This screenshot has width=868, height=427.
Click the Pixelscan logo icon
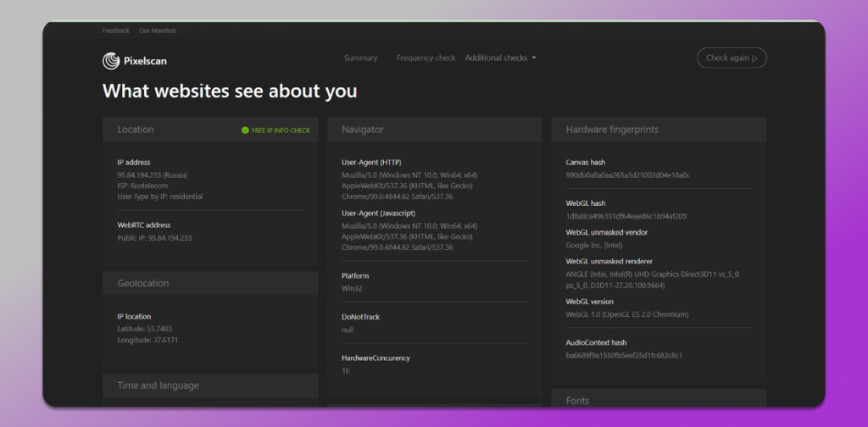pos(111,59)
